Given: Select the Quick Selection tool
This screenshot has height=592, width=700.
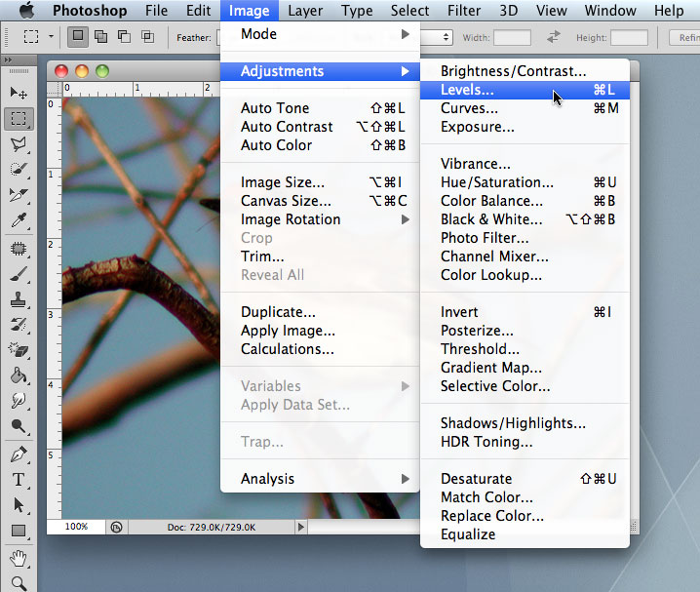Looking at the screenshot, I should coord(19,170).
